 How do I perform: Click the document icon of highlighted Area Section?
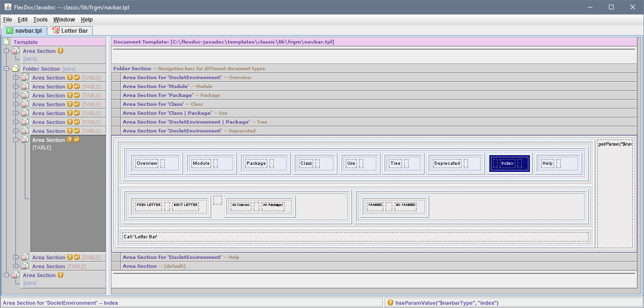(24, 140)
